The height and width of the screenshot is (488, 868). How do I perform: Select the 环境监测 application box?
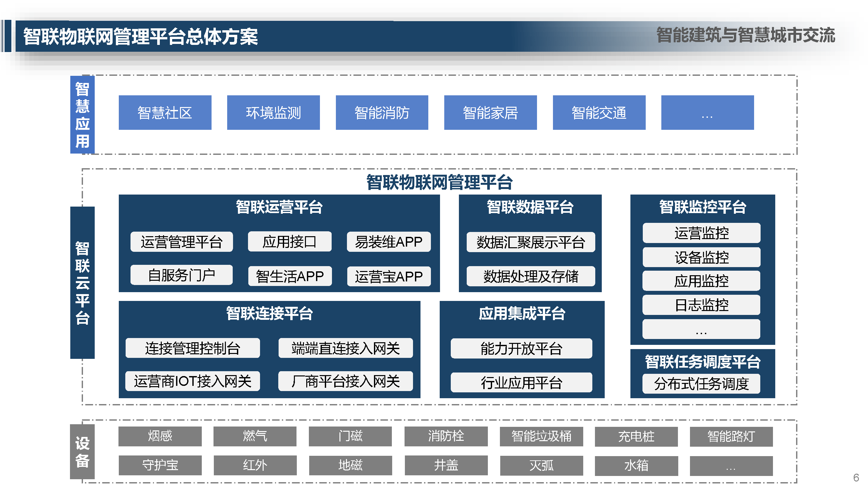273,113
